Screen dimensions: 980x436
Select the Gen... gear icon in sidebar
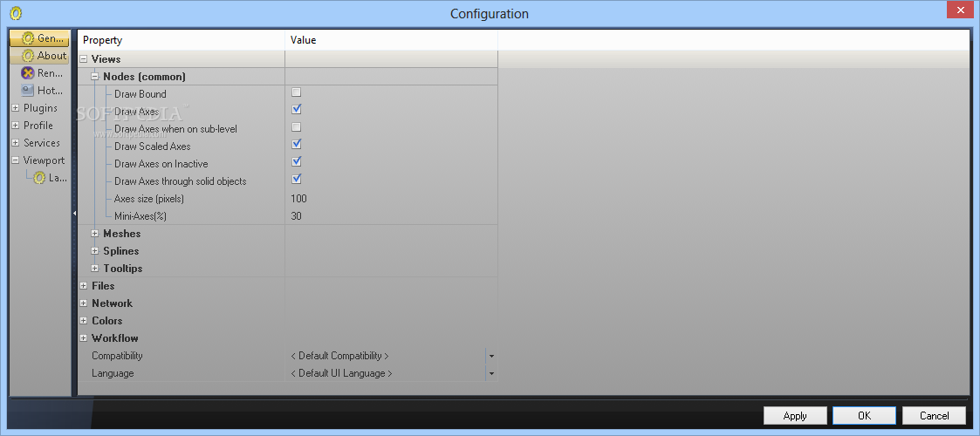click(28, 38)
